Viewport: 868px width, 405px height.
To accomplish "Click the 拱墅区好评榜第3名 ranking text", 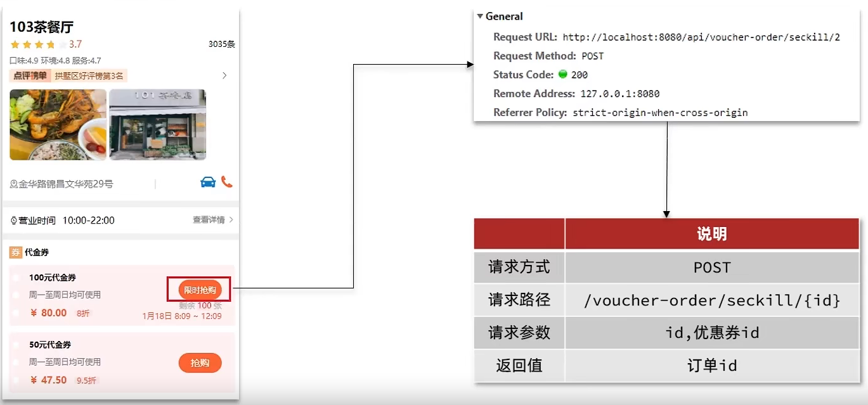I will pyautogui.click(x=89, y=76).
